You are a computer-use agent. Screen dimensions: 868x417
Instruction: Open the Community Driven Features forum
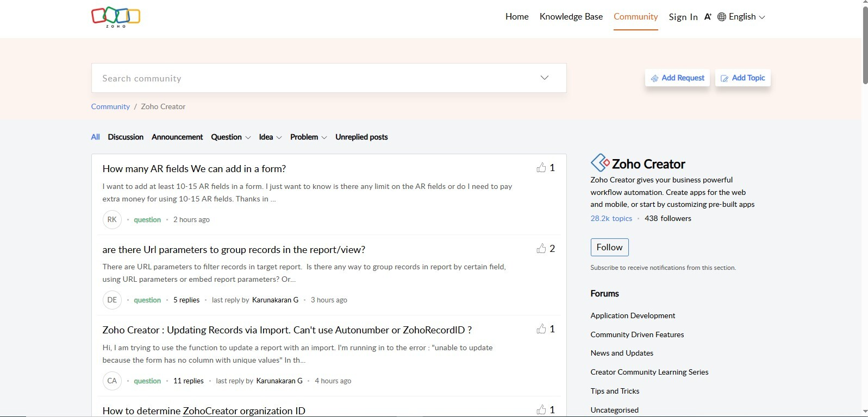click(637, 334)
